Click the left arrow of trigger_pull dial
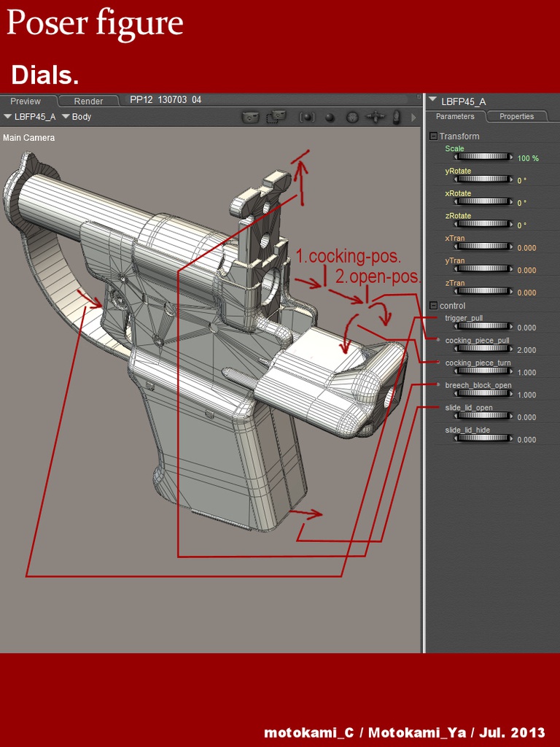560x747 pixels. click(456, 326)
